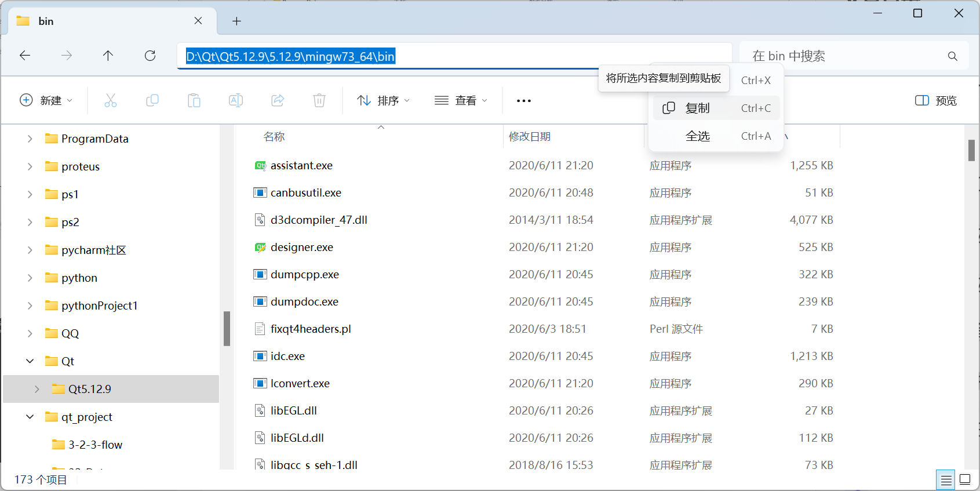980x491 pixels.
Task: Click the search magnifier icon
Action: (953, 56)
